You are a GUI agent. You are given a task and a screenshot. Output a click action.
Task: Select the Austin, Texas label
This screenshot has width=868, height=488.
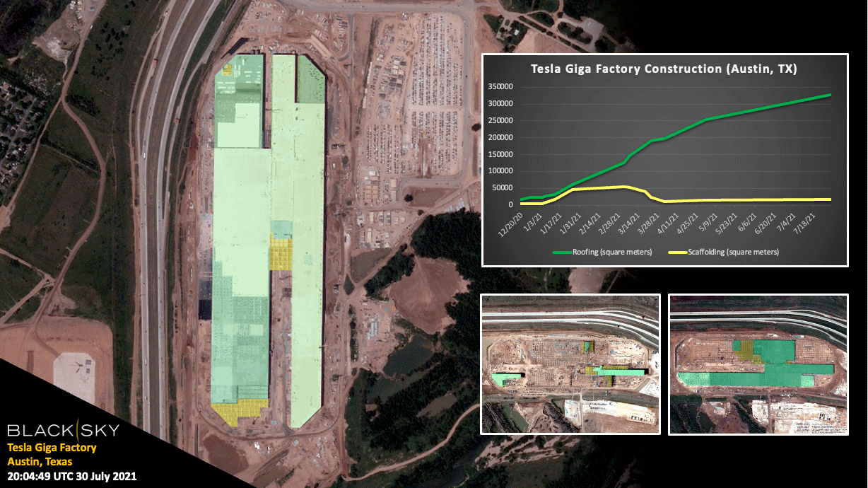39,461
